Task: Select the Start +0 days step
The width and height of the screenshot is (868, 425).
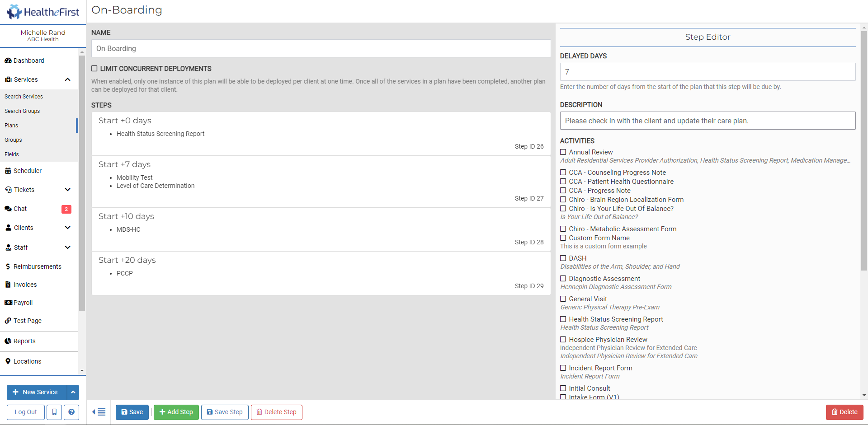Action: [x=321, y=134]
